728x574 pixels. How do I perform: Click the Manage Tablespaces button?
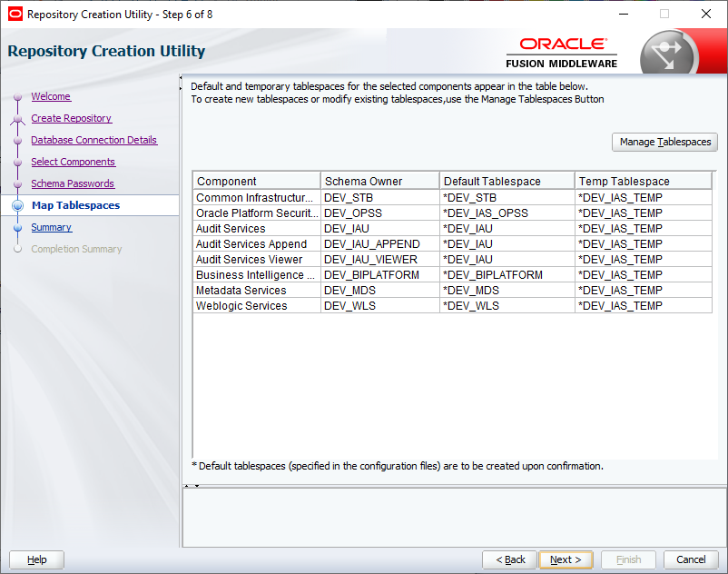(665, 142)
